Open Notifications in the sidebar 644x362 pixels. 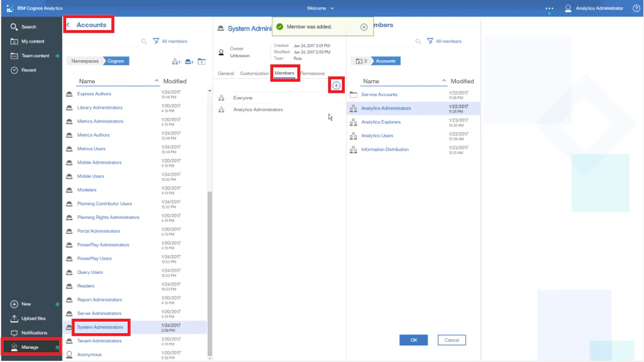[x=29, y=333]
